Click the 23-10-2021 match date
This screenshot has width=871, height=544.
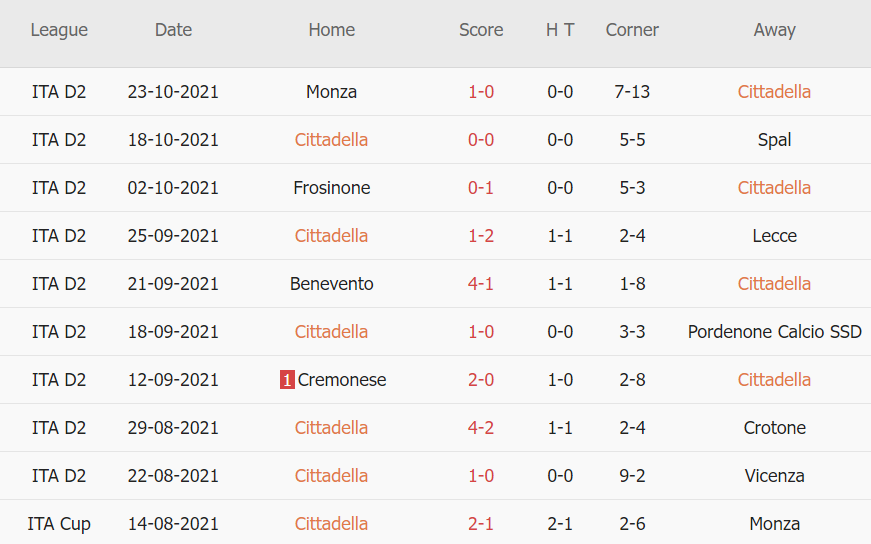173,92
